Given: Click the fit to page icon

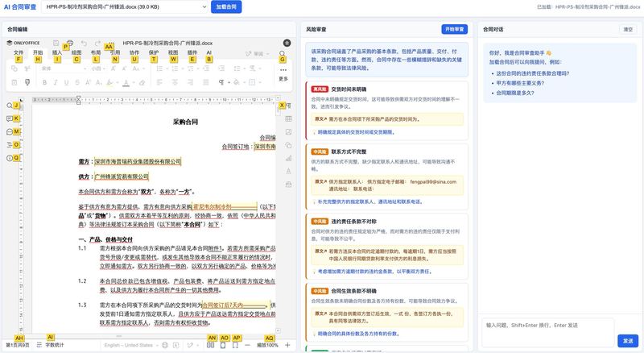Looking at the screenshot, I should point(223,345).
